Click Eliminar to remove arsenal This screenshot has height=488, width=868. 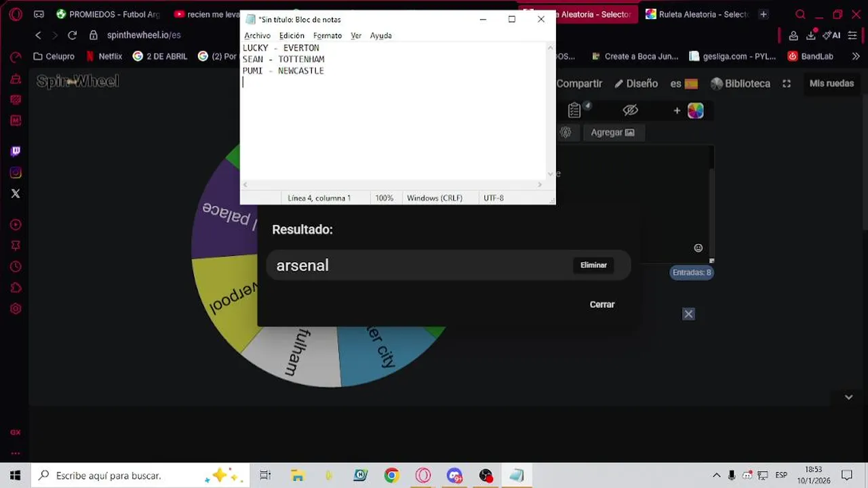click(x=593, y=265)
